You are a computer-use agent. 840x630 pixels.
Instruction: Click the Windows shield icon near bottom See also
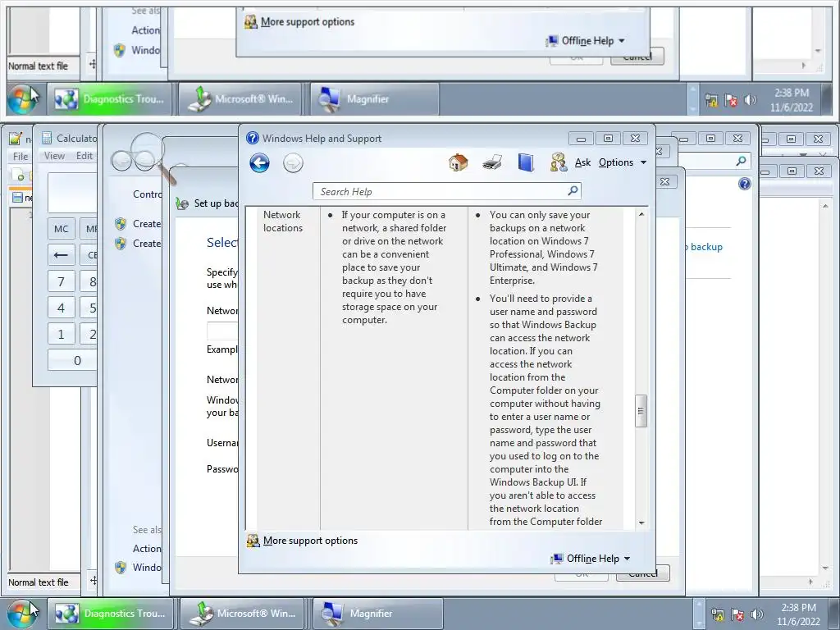coord(121,568)
